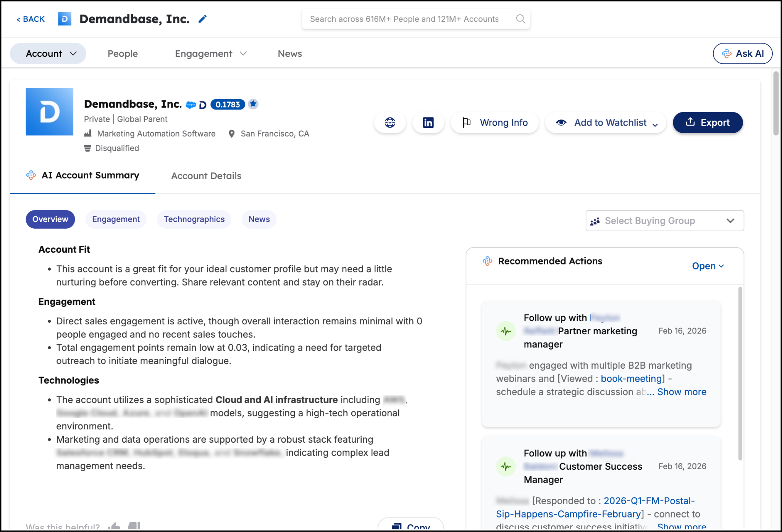This screenshot has height=532, width=782.
Task: Click the thumbs down icon
Action: coord(134,526)
